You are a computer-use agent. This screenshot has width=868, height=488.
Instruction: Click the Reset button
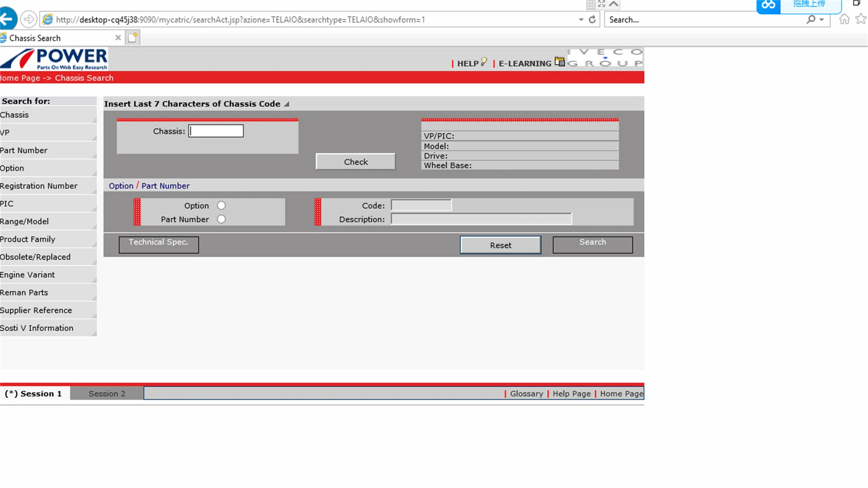pos(500,245)
